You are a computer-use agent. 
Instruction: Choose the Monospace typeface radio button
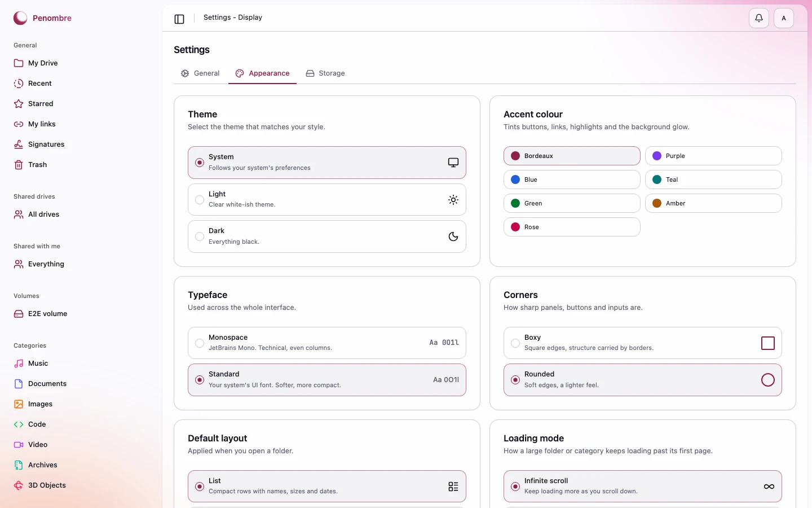click(x=200, y=343)
